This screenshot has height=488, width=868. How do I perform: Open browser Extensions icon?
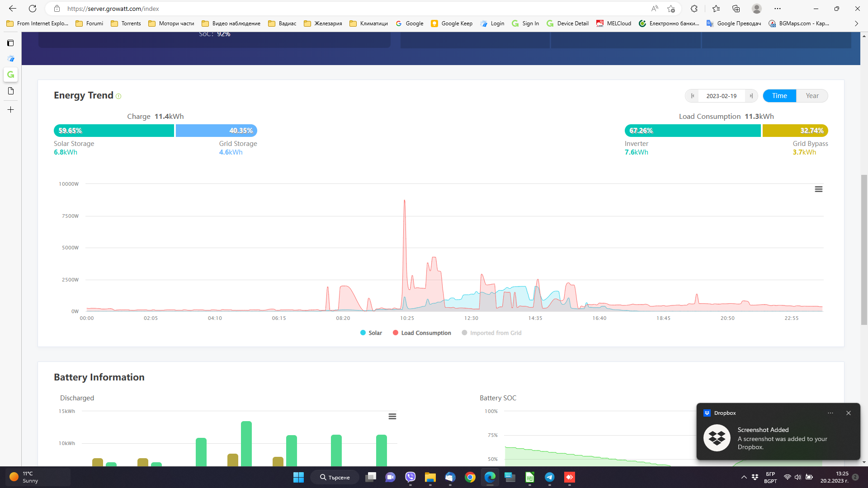coord(694,9)
